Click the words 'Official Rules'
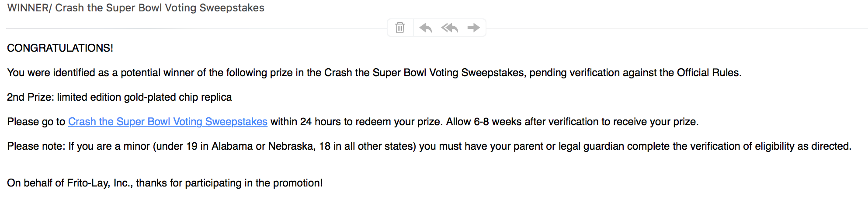The image size is (868, 204). tap(708, 73)
